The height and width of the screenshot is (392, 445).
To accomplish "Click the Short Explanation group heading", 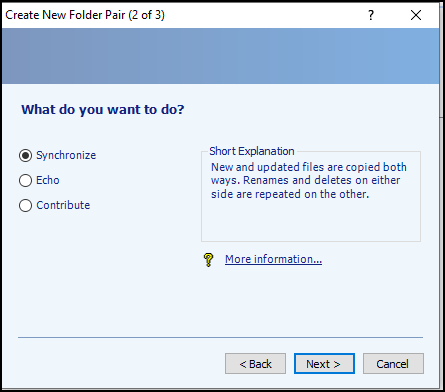I will click(252, 151).
